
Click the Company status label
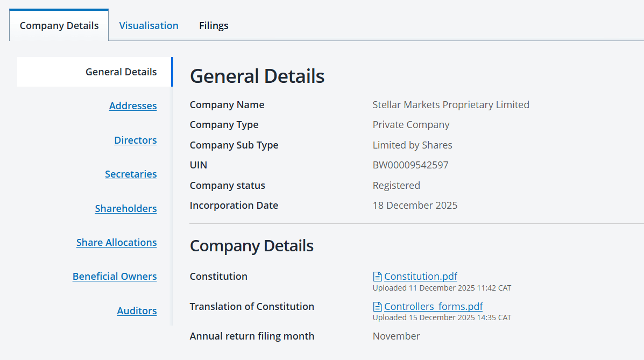click(228, 185)
